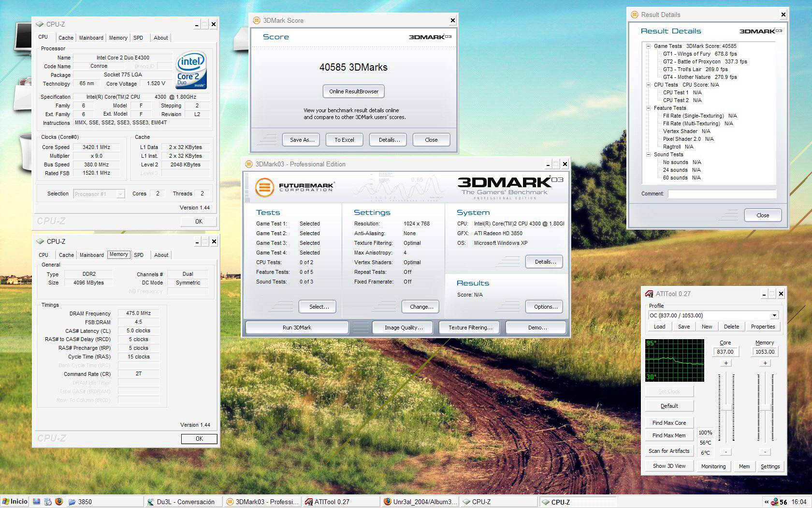Click Find Max Mem in ATITool
Image resolution: width=812 pixels, height=508 pixels.
click(x=669, y=435)
